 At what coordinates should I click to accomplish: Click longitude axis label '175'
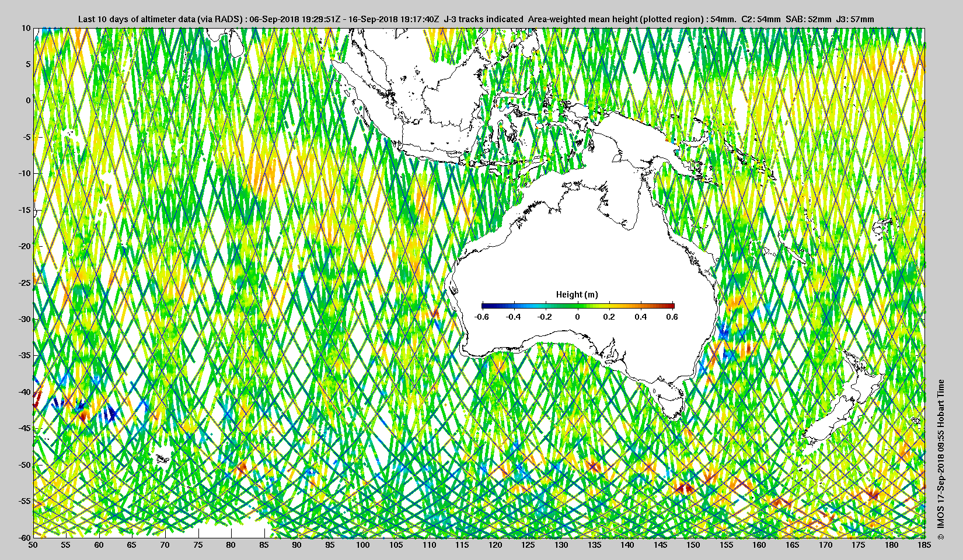pyautogui.click(x=859, y=545)
